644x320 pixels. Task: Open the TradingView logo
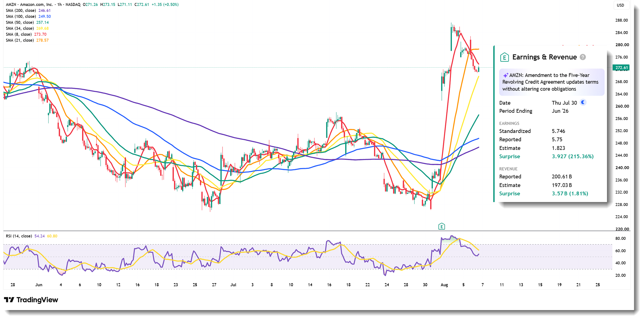tap(31, 300)
